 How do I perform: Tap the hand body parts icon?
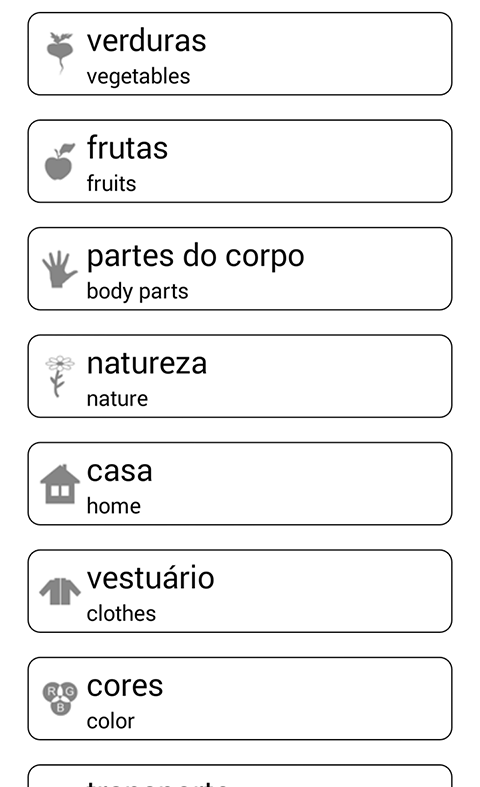tap(60, 269)
